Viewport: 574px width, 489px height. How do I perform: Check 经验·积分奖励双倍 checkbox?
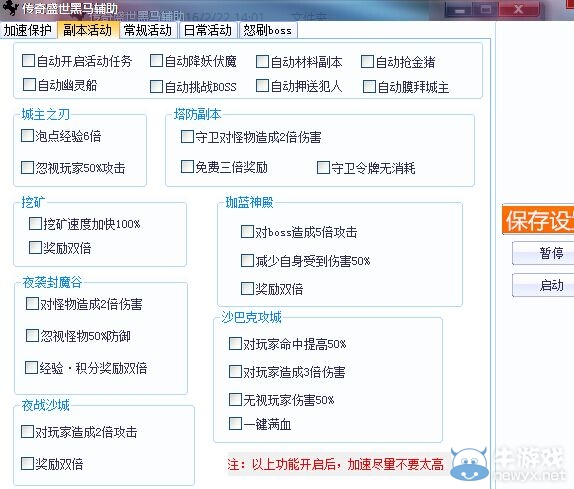tap(31, 367)
